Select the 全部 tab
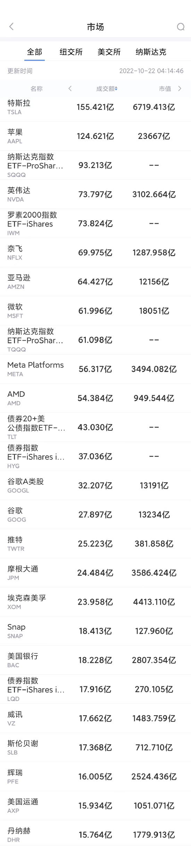191x868 pixels. pyautogui.click(x=35, y=52)
